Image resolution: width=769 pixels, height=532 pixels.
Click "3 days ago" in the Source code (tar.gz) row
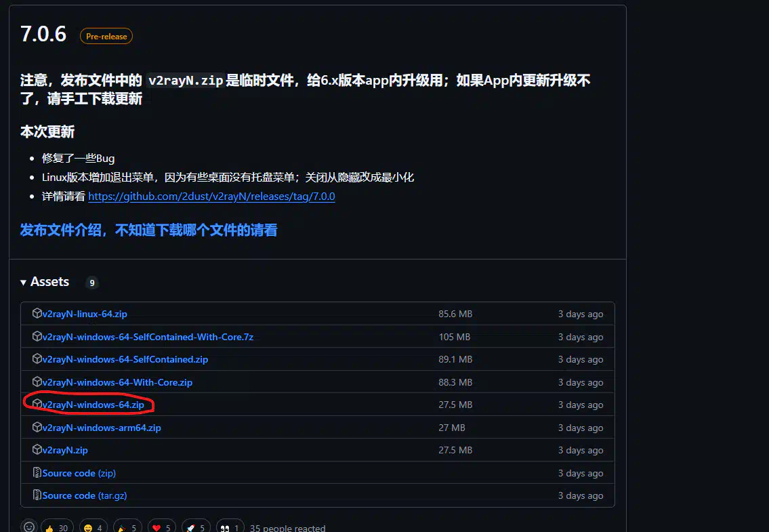coord(581,495)
